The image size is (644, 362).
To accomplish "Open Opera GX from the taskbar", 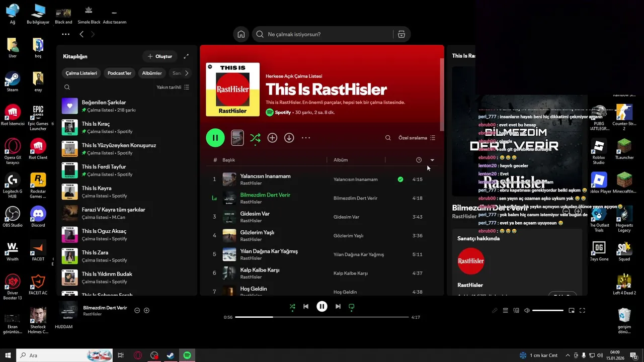I will click(138, 355).
